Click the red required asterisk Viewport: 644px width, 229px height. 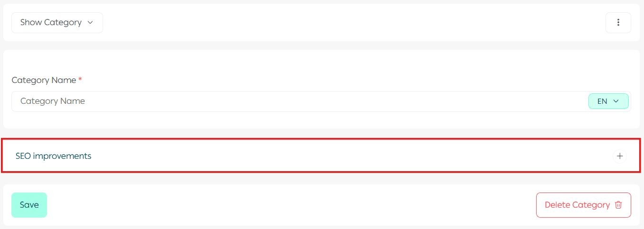(x=80, y=80)
